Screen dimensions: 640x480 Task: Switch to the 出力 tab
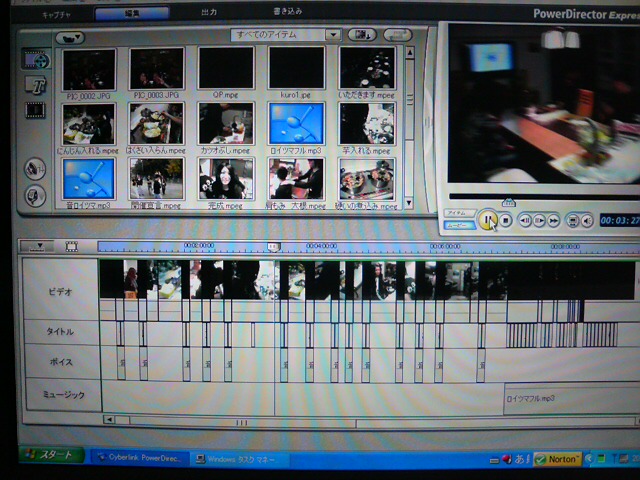[x=209, y=12]
